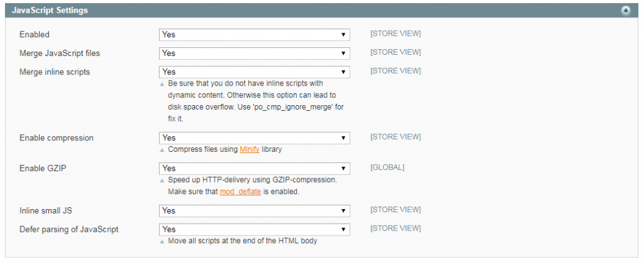644x262 pixels.
Task: Click the Enable compression label
Action: point(57,137)
